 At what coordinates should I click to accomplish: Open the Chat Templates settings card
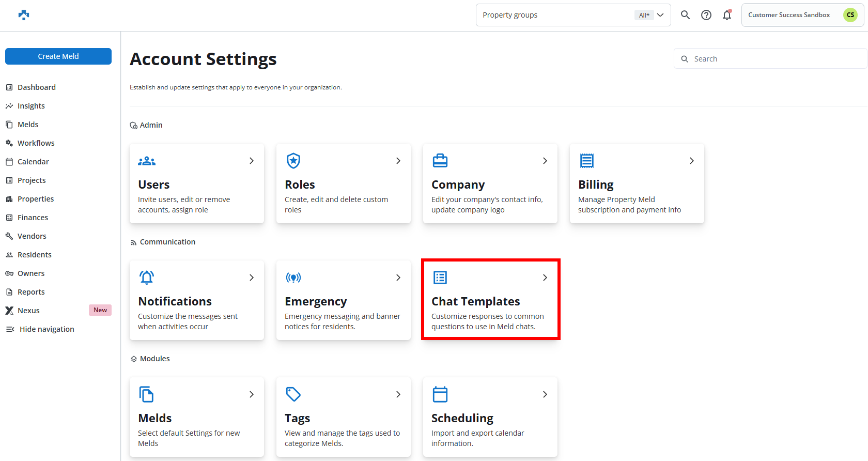click(490, 300)
